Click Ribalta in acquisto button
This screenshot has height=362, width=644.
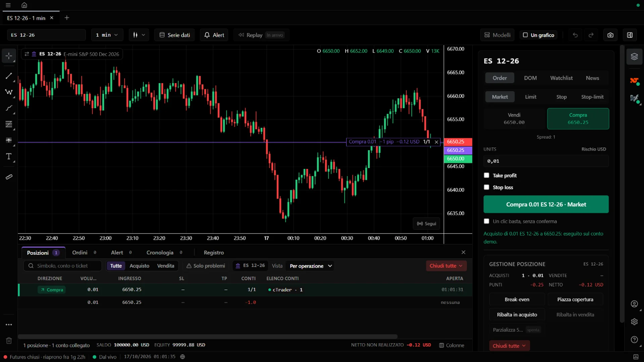click(x=517, y=314)
